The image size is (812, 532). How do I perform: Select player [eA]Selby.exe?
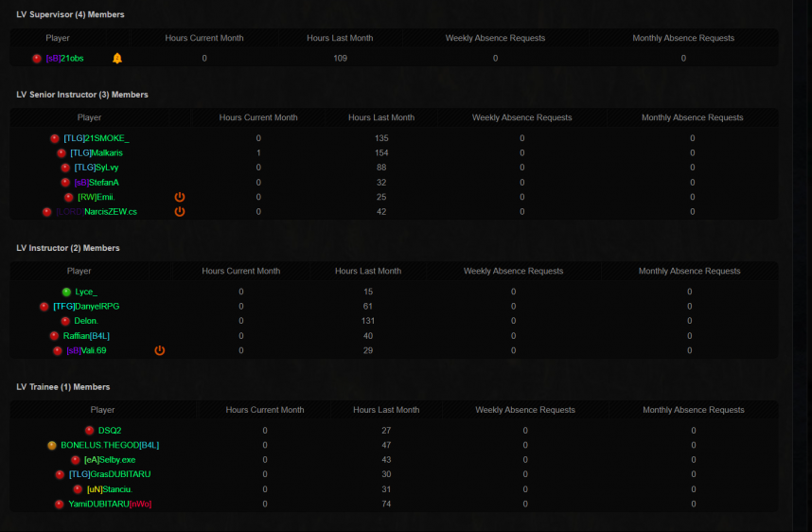(110, 460)
